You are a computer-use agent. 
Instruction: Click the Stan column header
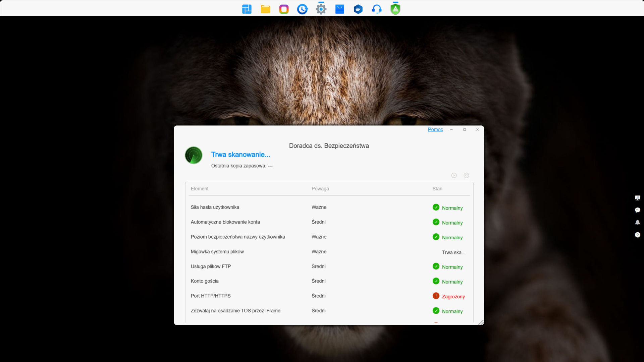(437, 189)
